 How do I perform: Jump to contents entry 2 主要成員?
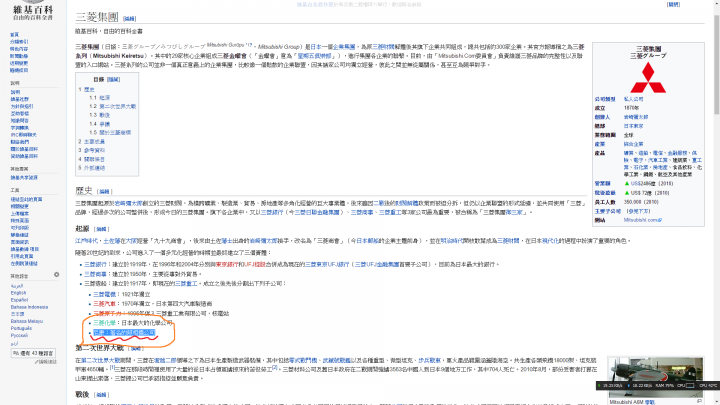click(x=91, y=141)
